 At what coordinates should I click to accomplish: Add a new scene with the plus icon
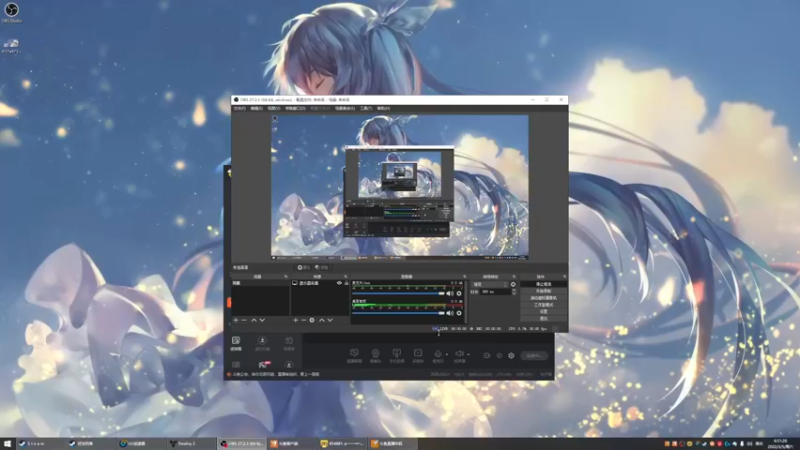pyautogui.click(x=236, y=320)
